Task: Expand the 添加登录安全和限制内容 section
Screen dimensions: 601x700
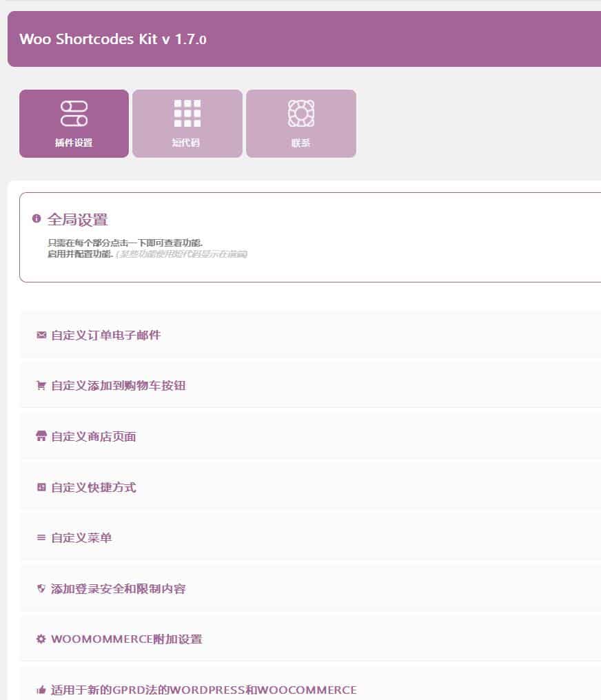Action: [x=310, y=588]
